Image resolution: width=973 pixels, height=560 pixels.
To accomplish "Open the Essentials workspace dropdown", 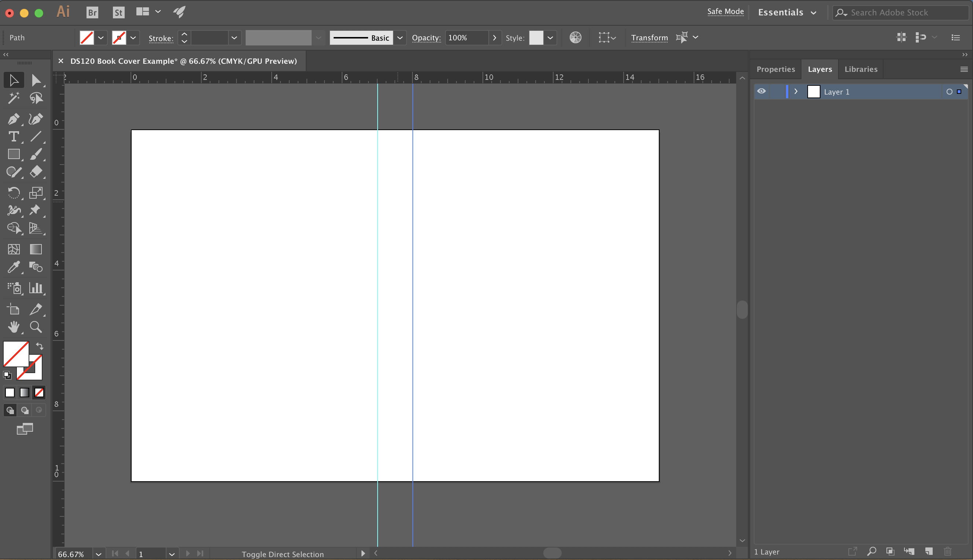I will coord(787,12).
